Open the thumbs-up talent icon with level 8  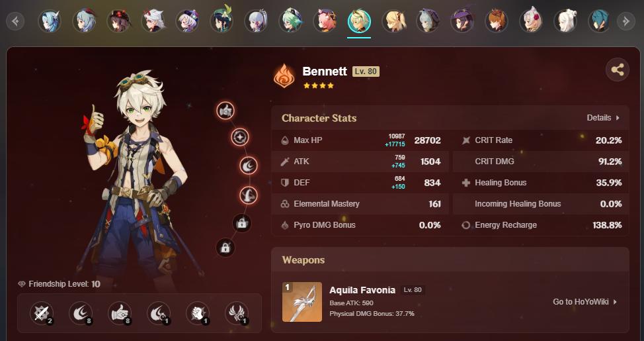click(120, 313)
